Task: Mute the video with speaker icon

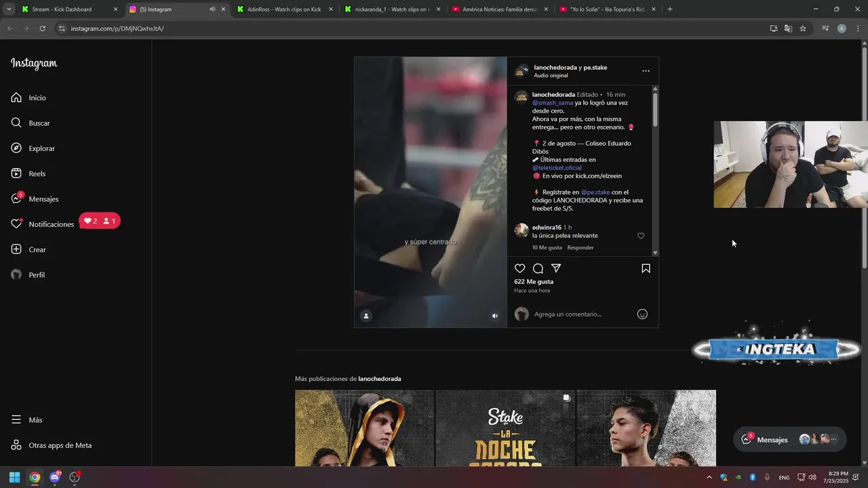Action: [495, 316]
